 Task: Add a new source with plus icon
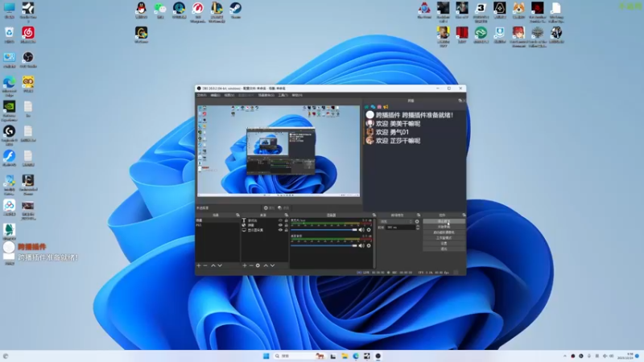(245, 265)
